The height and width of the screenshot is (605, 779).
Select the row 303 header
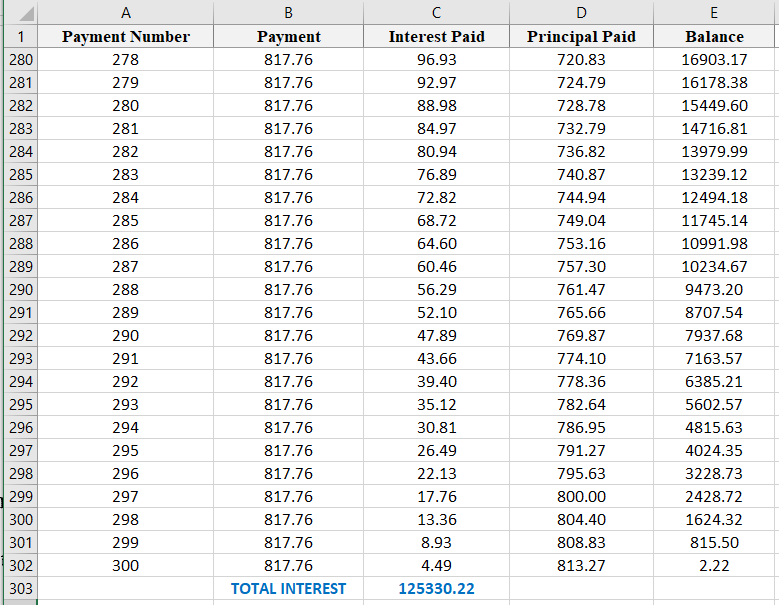click(20, 589)
